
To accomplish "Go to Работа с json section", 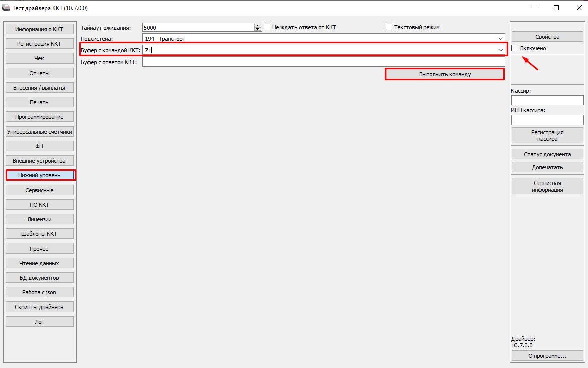I will point(39,292).
